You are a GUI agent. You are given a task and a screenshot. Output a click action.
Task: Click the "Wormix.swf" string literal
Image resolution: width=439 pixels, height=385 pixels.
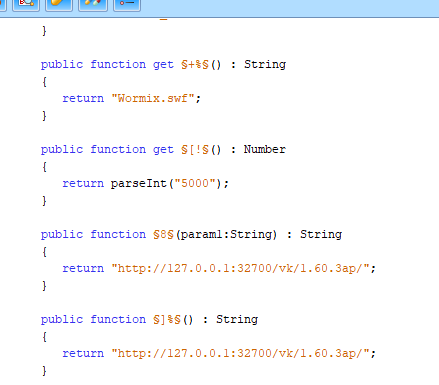(x=153, y=98)
